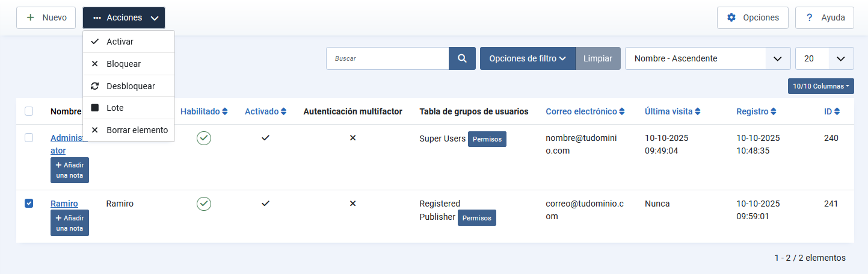The height and width of the screenshot is (274, 868).
Task: Check the Administrator row checkbox
Action: pyautogui.click(x=29, y=138)
